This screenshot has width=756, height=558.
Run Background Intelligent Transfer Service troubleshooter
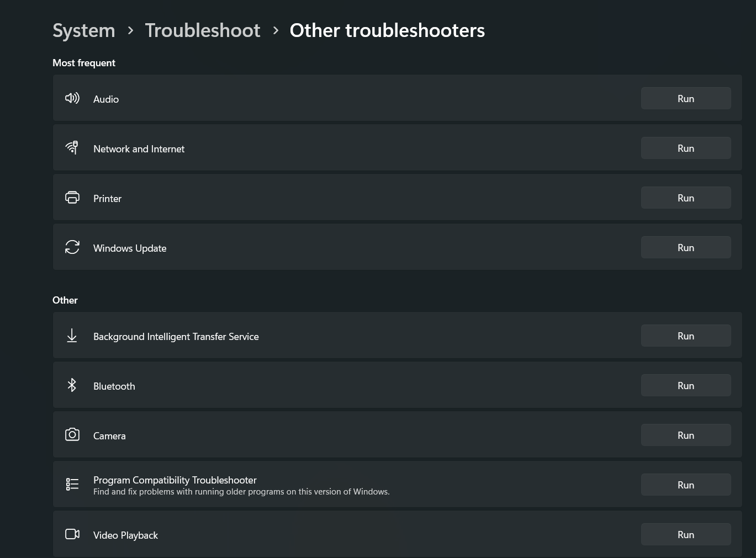click(686, 336)
